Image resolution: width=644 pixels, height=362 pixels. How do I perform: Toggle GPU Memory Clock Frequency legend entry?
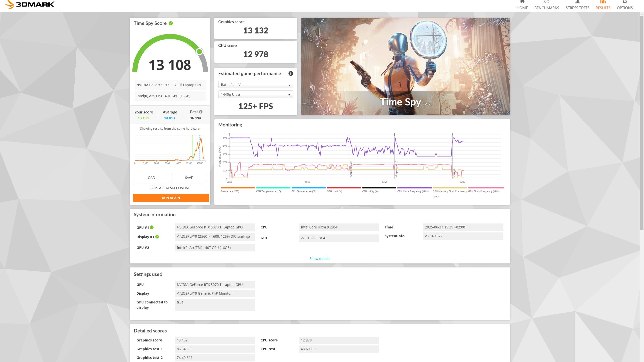point(450,192)
